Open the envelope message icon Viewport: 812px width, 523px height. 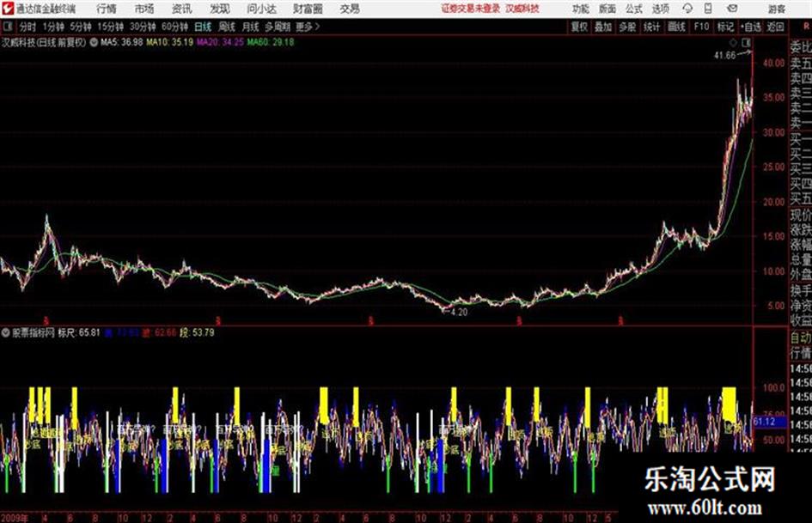click(732, 9)
